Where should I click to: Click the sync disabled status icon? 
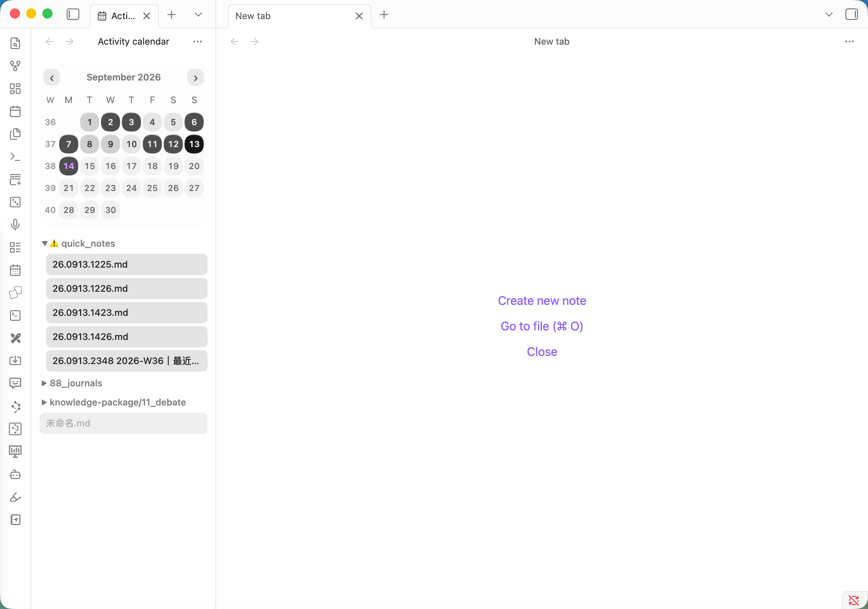point(853,600)
